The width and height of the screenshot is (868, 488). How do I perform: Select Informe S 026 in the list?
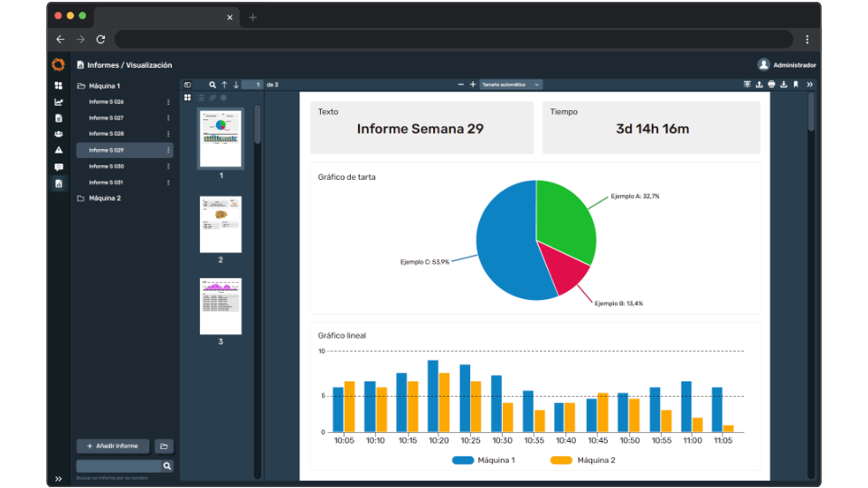[x=107, y=102]
